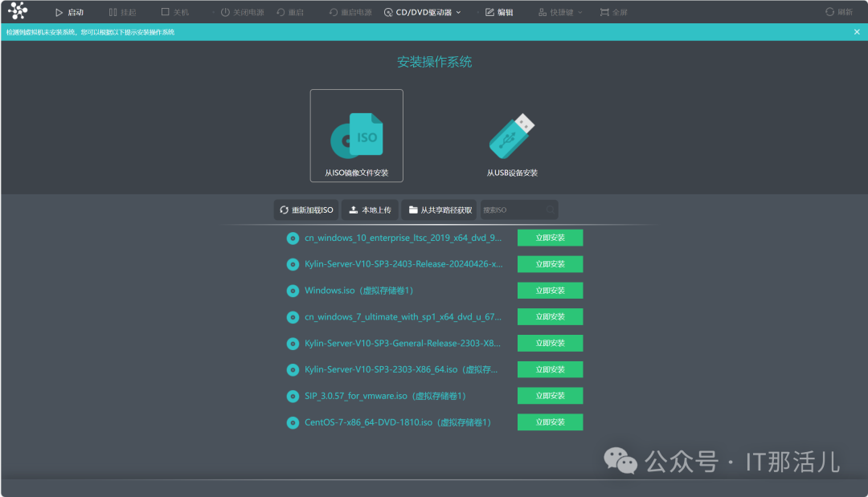
Task: Select Kylin-Server-V10-SP3-2303-X86_64.iso file name
Action: (x=401, y=369)
